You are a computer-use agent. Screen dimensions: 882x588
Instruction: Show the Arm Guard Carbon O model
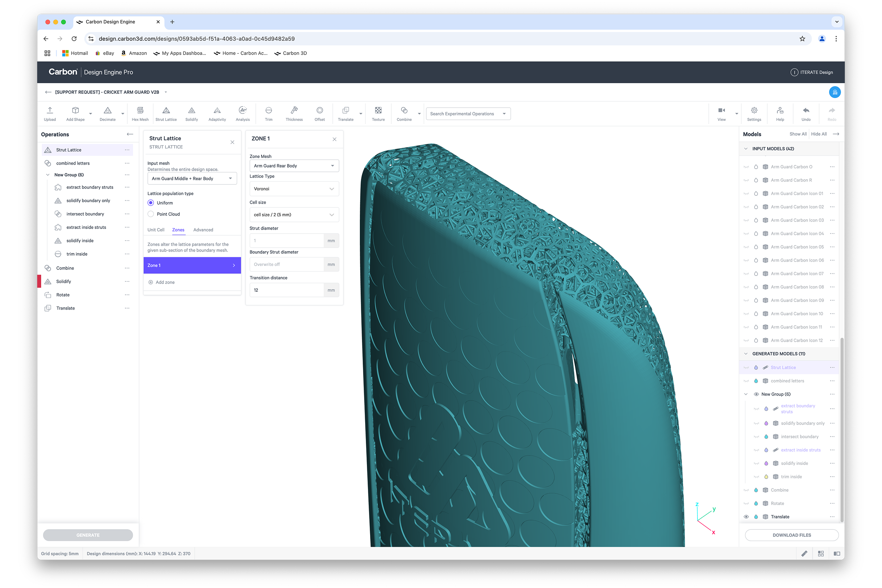[746, 167]
